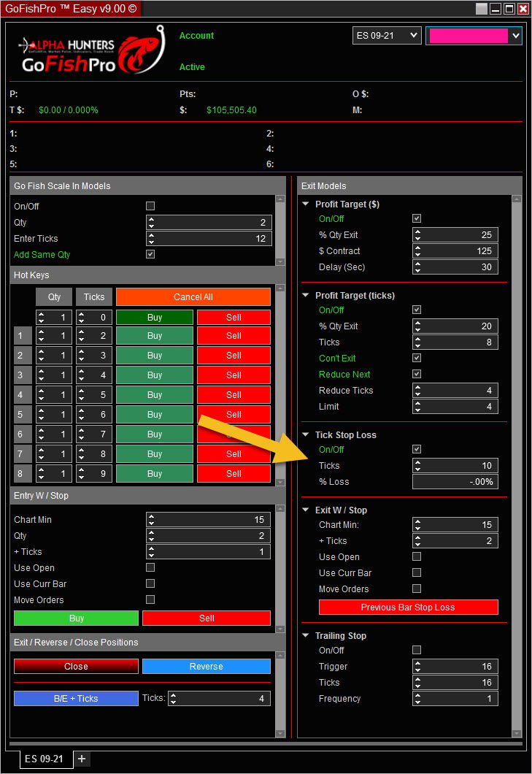Viewport: 532px width, 774px height.
Task: Click the Enter Ticks stepper field
Action: coord(209,239)
